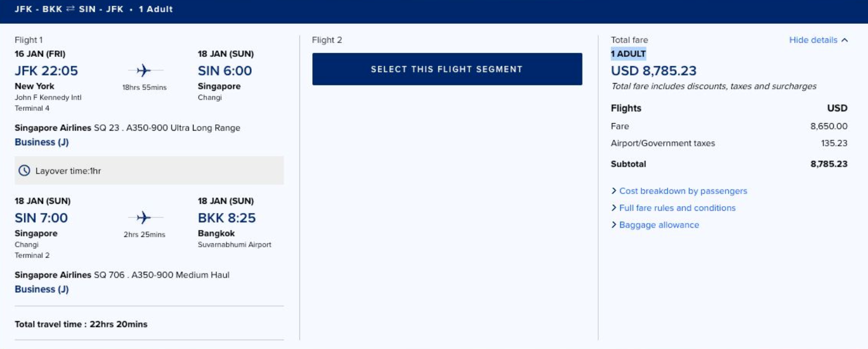This screenshot has height=349, width=868.
Task: Click the Layover time 1hr bar
Action: click(149, 171)
